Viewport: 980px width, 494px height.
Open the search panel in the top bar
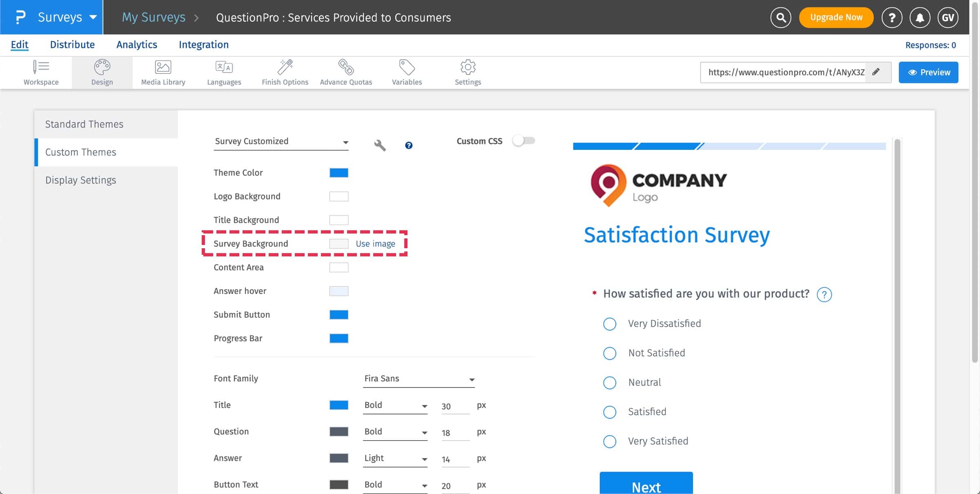pos(780,17)
